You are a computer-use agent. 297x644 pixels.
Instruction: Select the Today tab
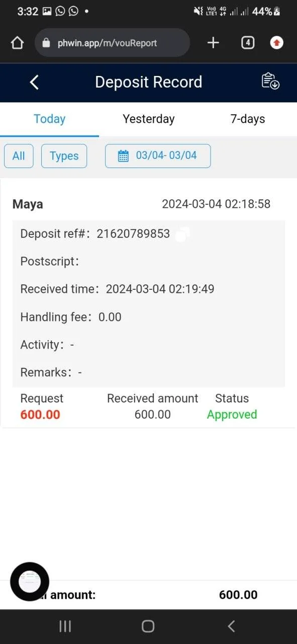tap(49, 119)
